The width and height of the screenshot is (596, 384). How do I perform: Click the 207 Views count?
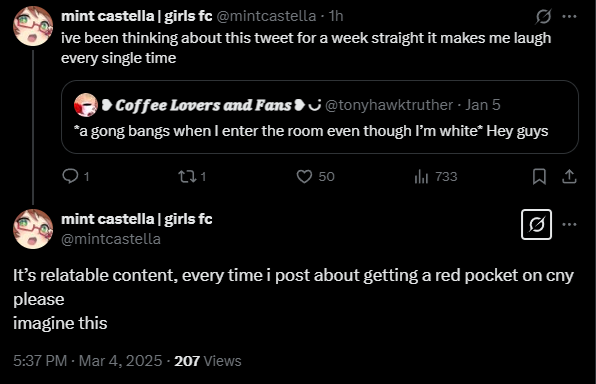(208, 361)
